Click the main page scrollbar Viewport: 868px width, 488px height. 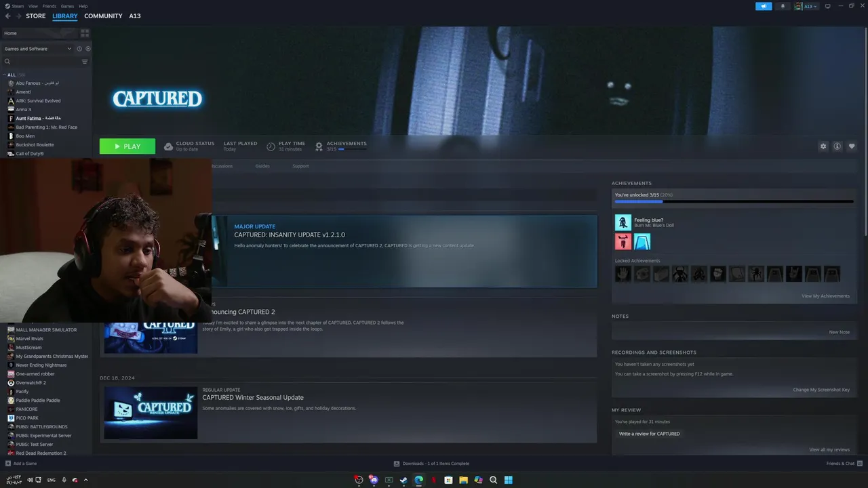coord(865,132)
